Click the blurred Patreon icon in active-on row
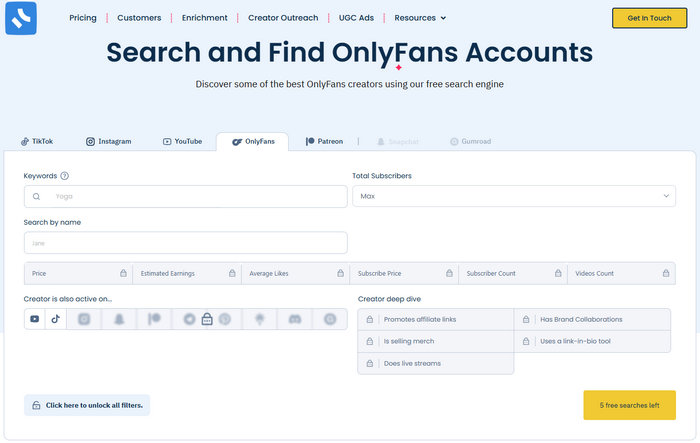This screenshot has width=700, height=443. [x=154, y=319]
